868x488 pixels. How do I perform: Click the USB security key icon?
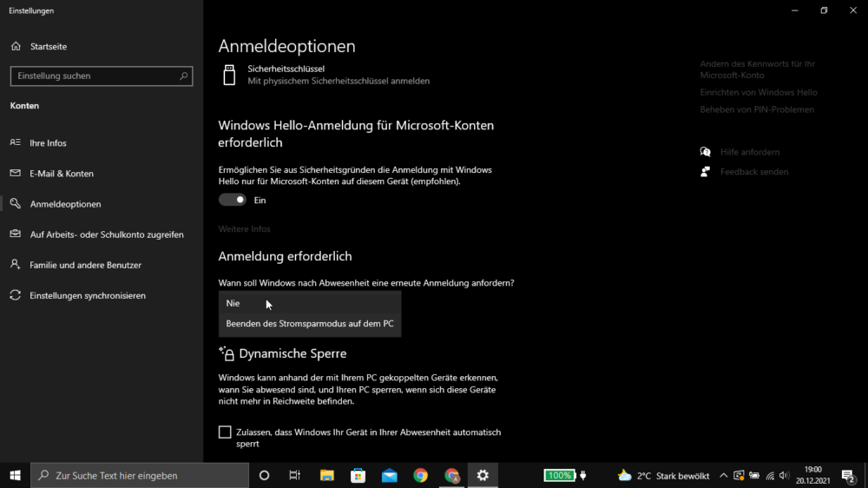[229, 75]
